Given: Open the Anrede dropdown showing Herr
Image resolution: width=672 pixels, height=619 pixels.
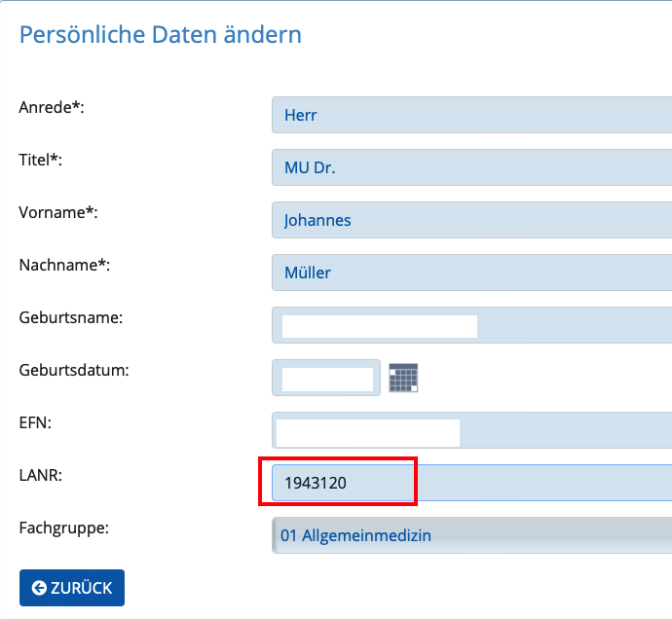Looking at the screenshot, I should pos(471,115).
